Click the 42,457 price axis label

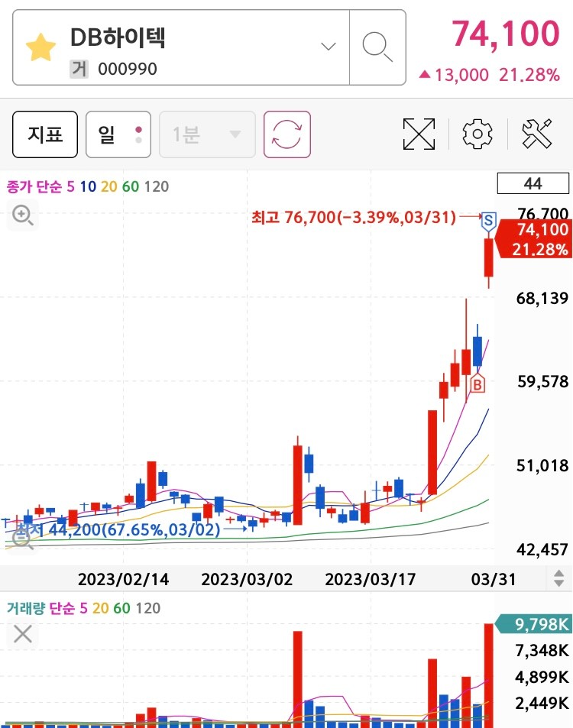(x=542, y=550)
